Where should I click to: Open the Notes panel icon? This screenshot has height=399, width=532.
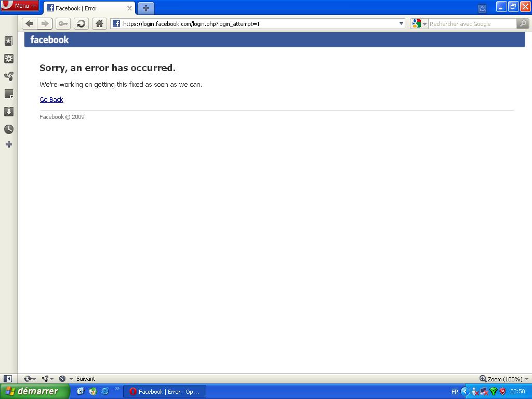[x=9, y=94]
